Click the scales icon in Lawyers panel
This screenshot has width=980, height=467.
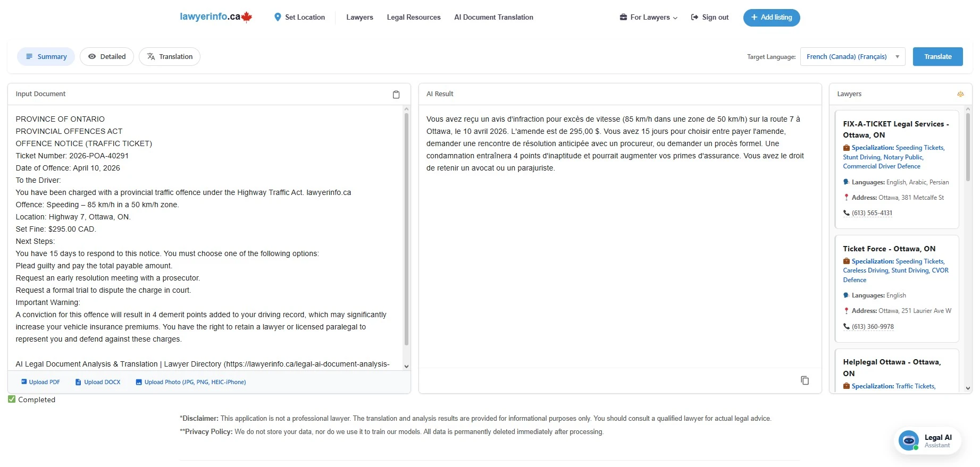(x=960, y=94)
